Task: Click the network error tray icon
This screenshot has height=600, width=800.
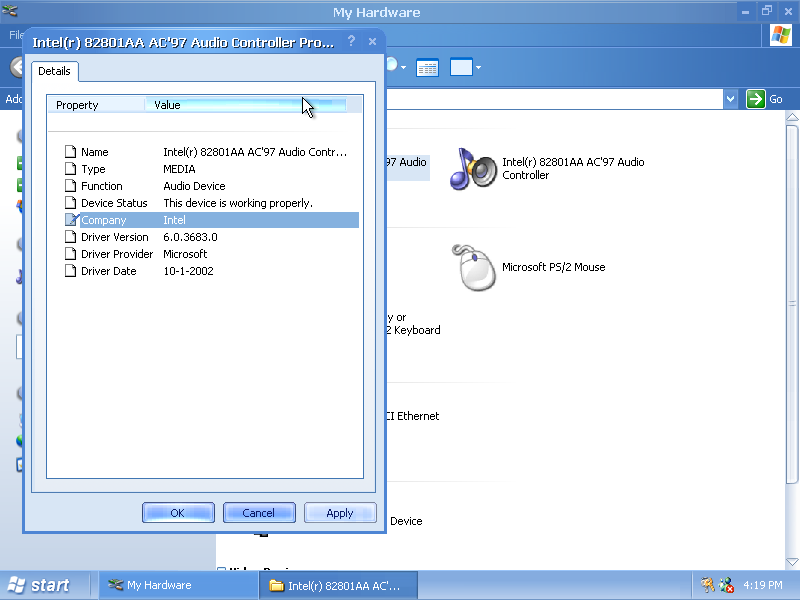Action: click(727, 585)
